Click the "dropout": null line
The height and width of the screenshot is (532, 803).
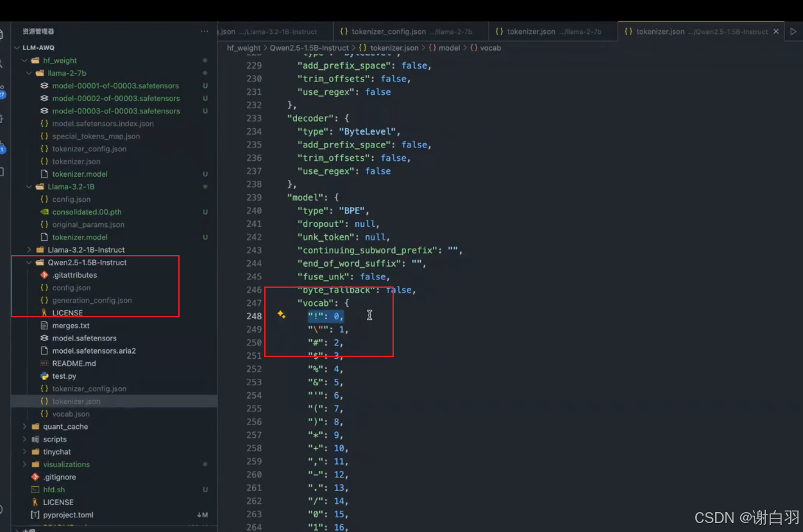pos(338,224)
